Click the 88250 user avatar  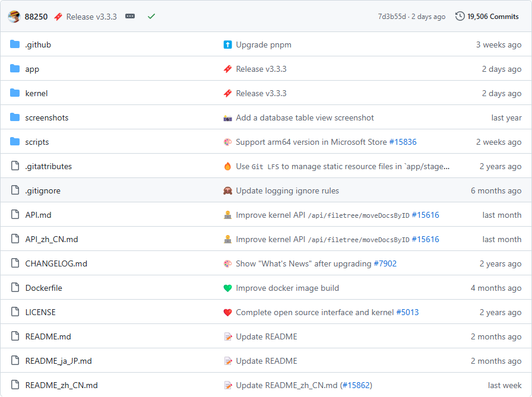pos(14,16)
